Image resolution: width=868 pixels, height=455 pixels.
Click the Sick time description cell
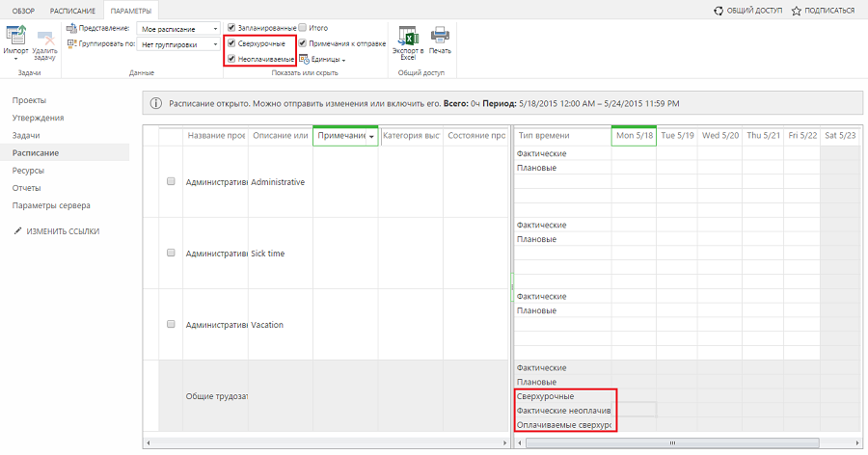[x=281, y=254]
